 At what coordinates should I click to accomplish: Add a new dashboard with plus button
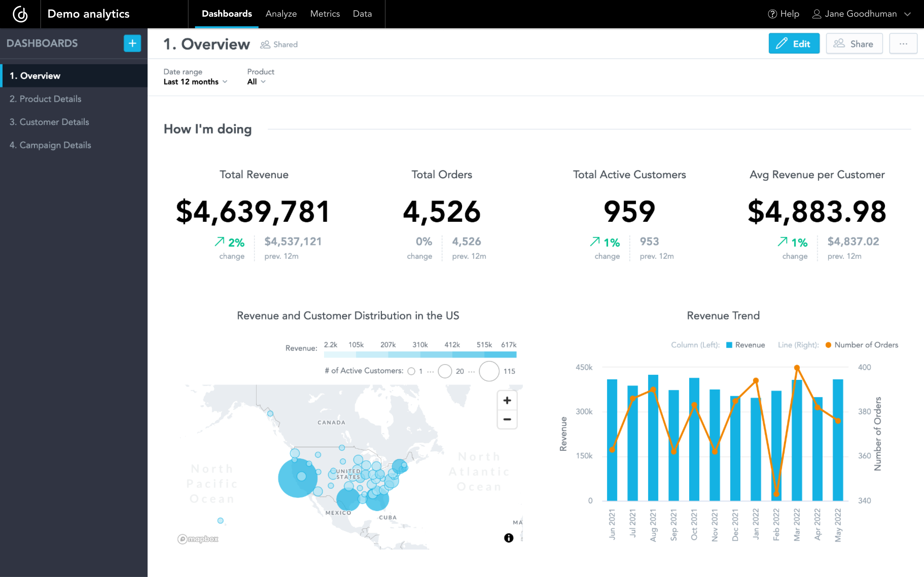tap(132, 44)
